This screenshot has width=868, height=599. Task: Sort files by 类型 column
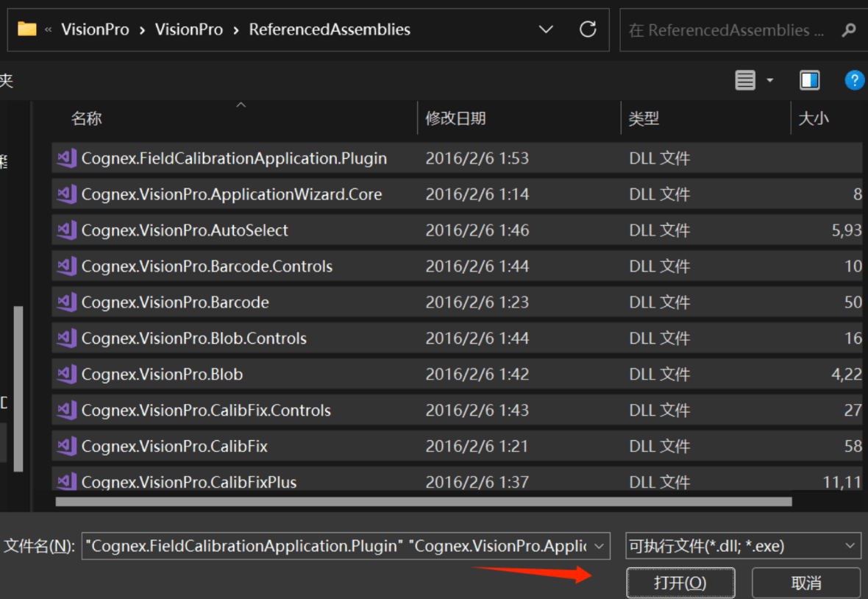644,118
